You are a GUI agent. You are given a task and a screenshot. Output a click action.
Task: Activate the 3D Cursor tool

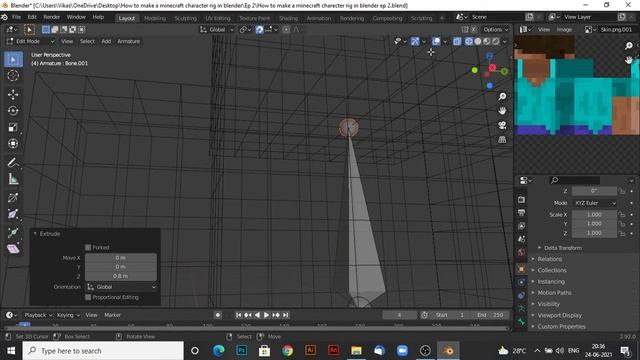pyautogui.click(x=13, y=76)
